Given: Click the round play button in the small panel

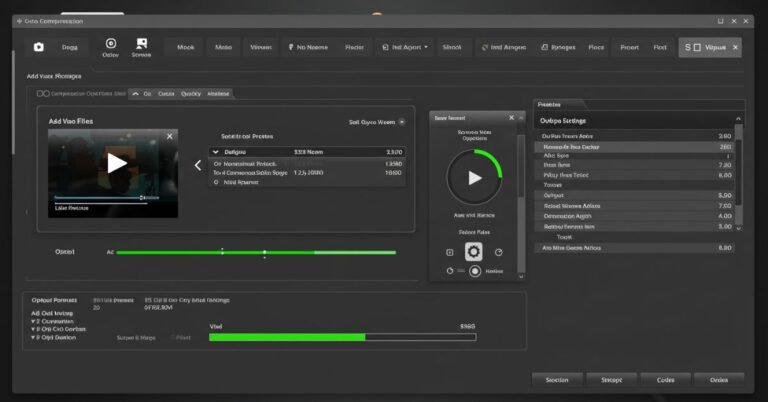Looking at the screenshot, I should (x=474, y=178).
